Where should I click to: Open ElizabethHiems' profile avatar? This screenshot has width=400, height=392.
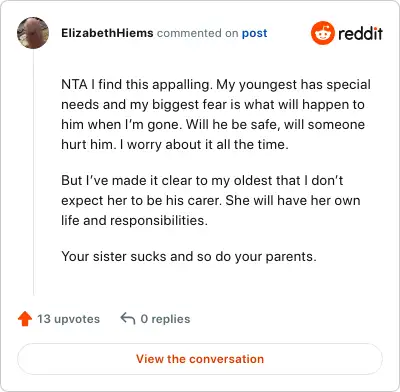click(x=33, y=33)
